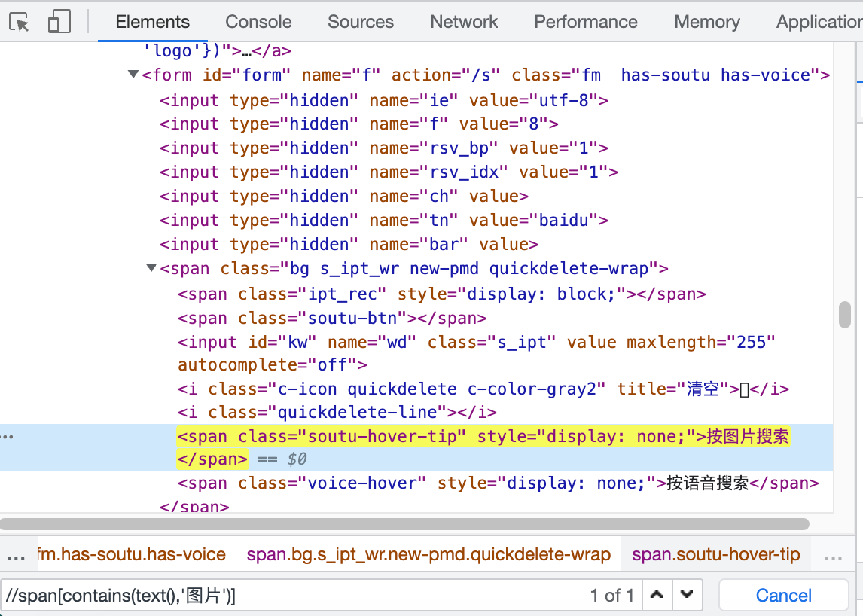This screenshot has height=616, width=863.
Task: Click the left breadcrumb overflow ellipsis
Action: [16, 556]
